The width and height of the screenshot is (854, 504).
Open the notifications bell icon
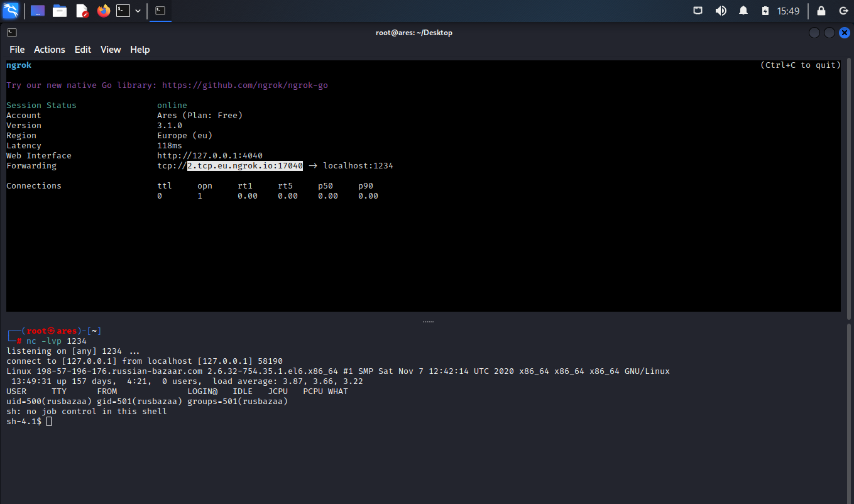[x=743, y=11]
